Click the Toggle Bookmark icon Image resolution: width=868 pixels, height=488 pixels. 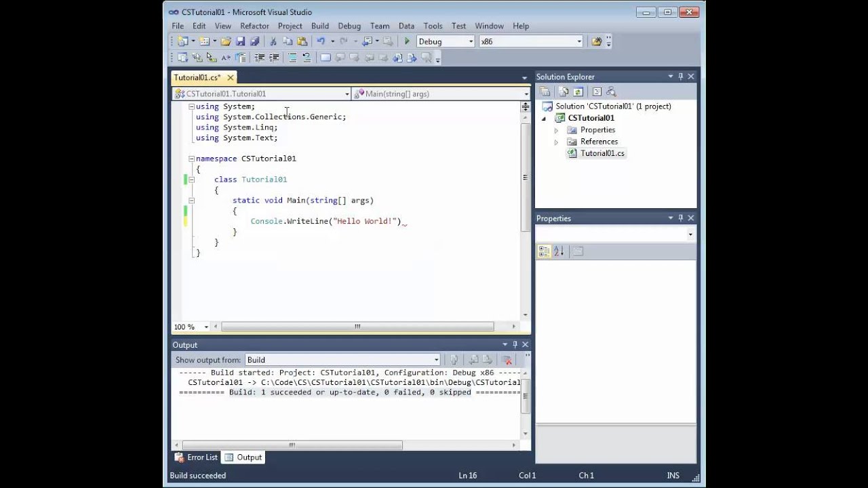tap(325, 58)
